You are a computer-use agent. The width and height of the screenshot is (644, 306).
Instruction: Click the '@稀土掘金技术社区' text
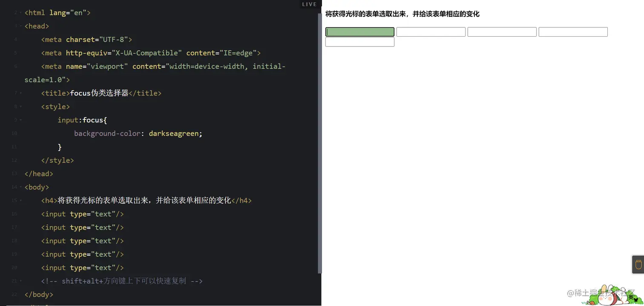601,293
